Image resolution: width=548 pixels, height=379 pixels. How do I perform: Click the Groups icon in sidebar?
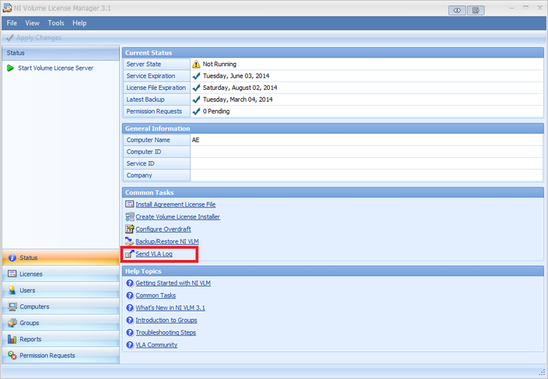[x=12, y=323]
